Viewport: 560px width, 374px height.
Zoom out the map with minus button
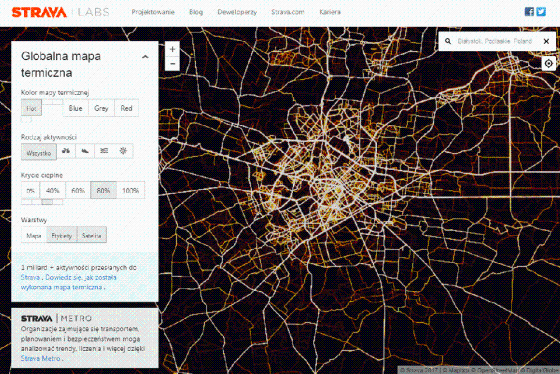pyautogui.click(x=172, y=64)
